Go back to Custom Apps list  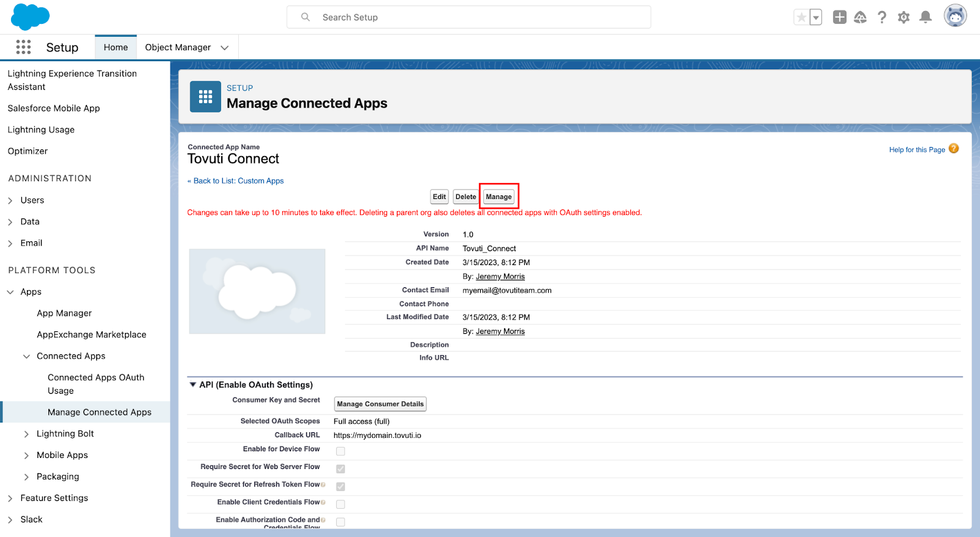(236, 181)
